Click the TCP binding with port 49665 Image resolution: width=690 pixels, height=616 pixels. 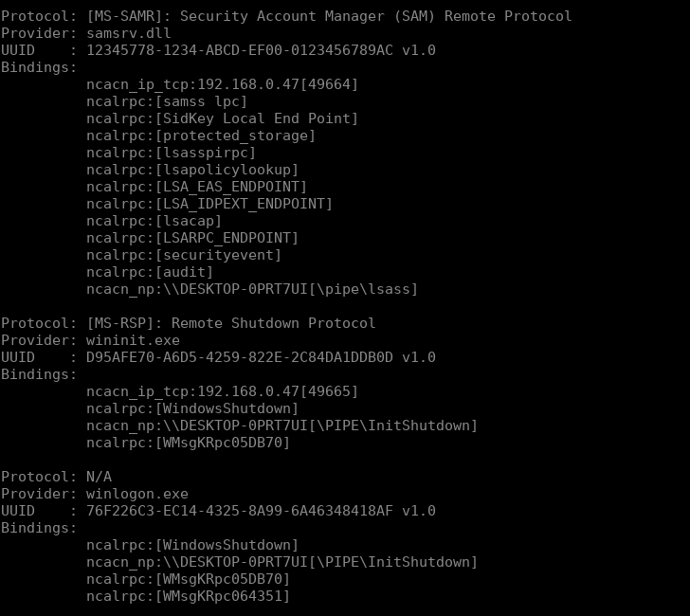pos(222,391)
